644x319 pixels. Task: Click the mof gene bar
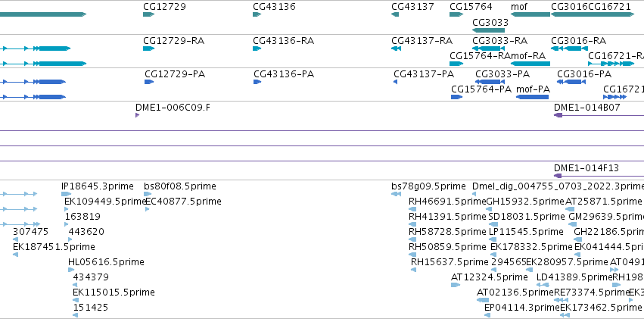pyautogui.click(x=530, y=14)
